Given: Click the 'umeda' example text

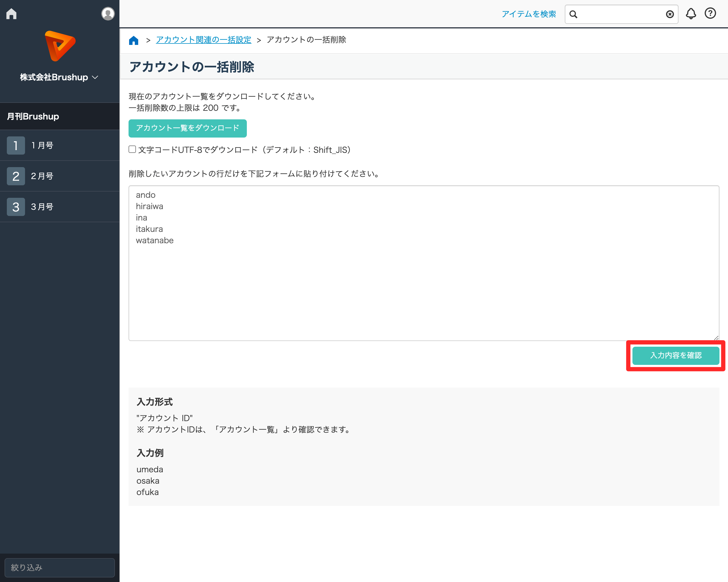Looking at the screenshot, I should (150, 470).
